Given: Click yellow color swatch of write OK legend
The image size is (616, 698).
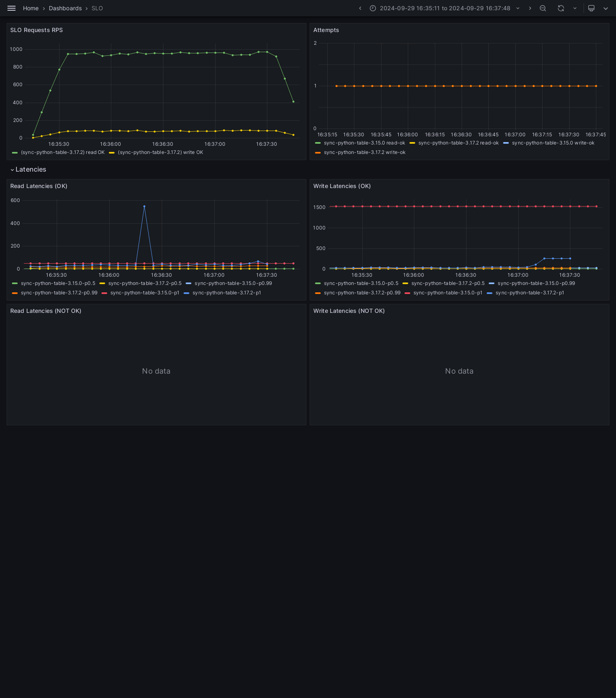Looking at the screenshot, I should (112, 153).
